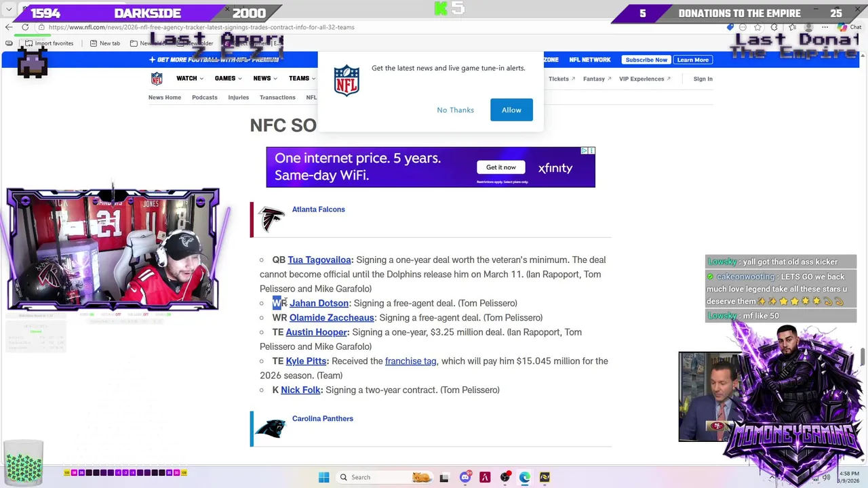This screenshot has width=868, height=488.
Task: Open the Windows Start button
Action: 323,477
